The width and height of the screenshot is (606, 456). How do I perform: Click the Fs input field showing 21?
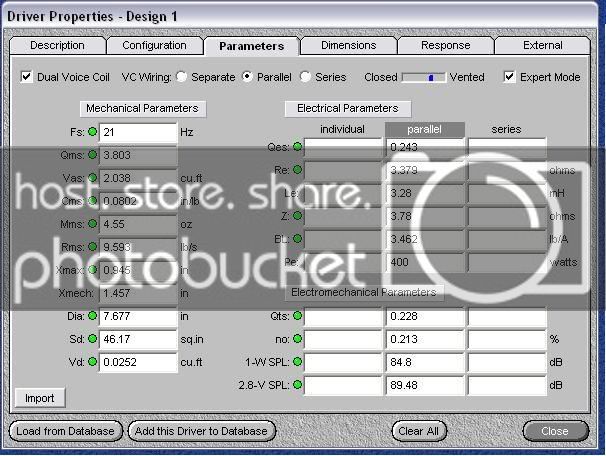[x=138, y=133]
